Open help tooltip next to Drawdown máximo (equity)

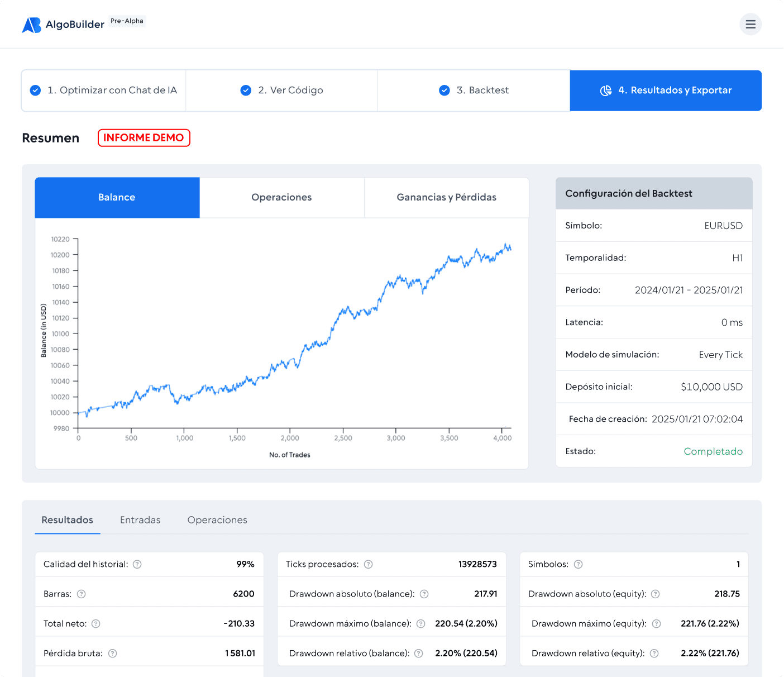pyautogui.click(x=657, y=623)
